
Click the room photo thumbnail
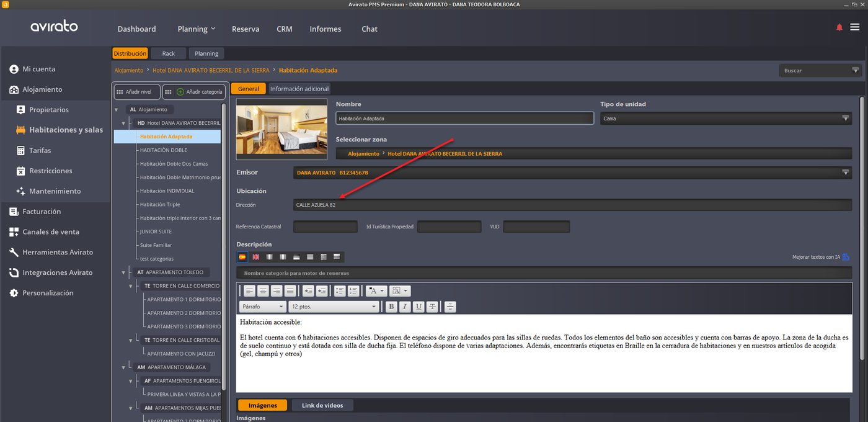(282, 129)
